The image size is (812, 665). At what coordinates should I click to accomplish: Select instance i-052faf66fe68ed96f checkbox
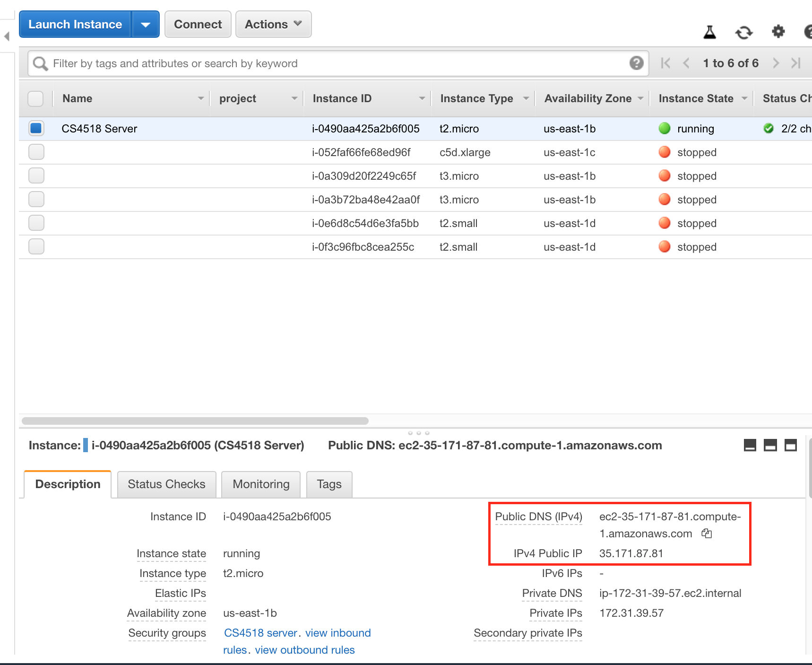[36, 152]
